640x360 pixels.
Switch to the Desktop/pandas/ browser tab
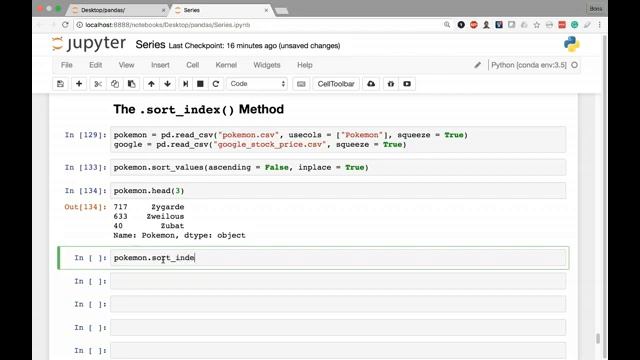coord(118,10)
